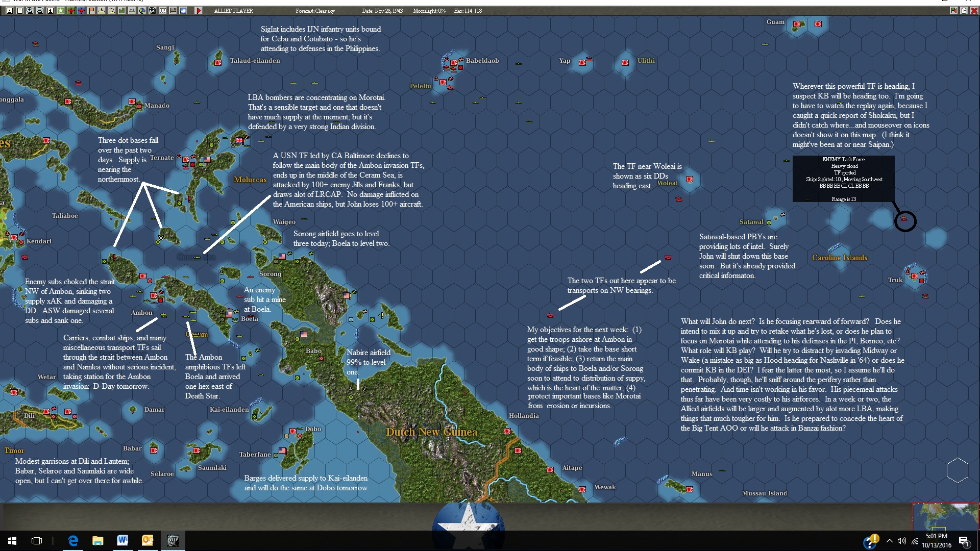
Task: Show hidden system tray icons
Action: (890, 541)
